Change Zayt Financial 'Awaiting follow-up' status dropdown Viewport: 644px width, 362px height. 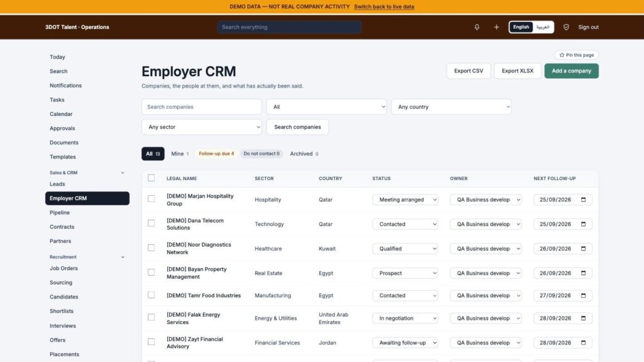click(406, 342)
